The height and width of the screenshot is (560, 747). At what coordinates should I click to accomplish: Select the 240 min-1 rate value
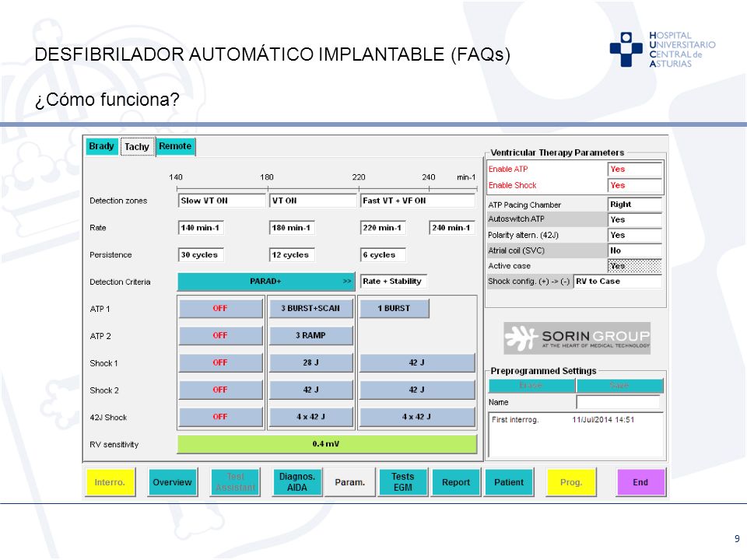pos(451,228)
